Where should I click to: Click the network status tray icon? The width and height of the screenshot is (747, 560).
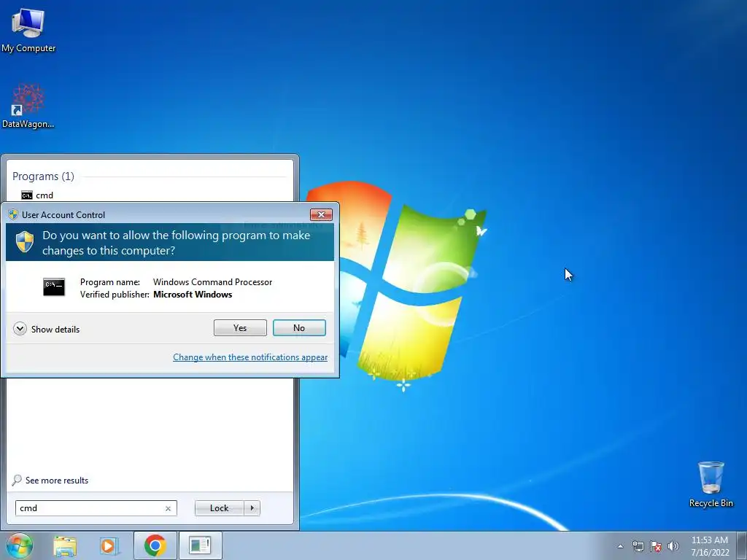[638, 546]
